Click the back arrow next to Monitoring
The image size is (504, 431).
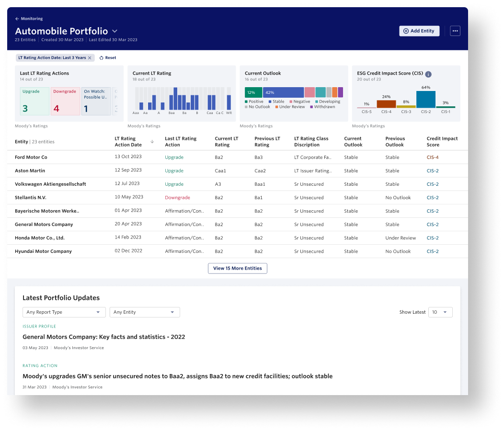click(17, 19)
